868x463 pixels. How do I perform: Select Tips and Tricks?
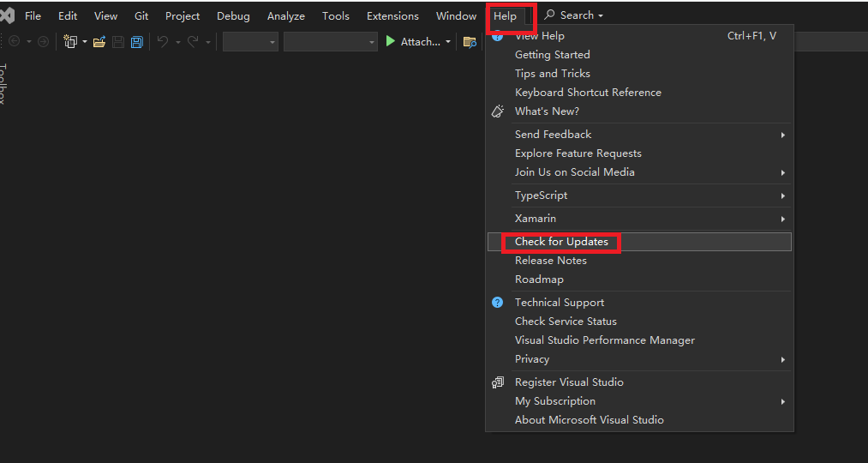click(x=639, y=74)
